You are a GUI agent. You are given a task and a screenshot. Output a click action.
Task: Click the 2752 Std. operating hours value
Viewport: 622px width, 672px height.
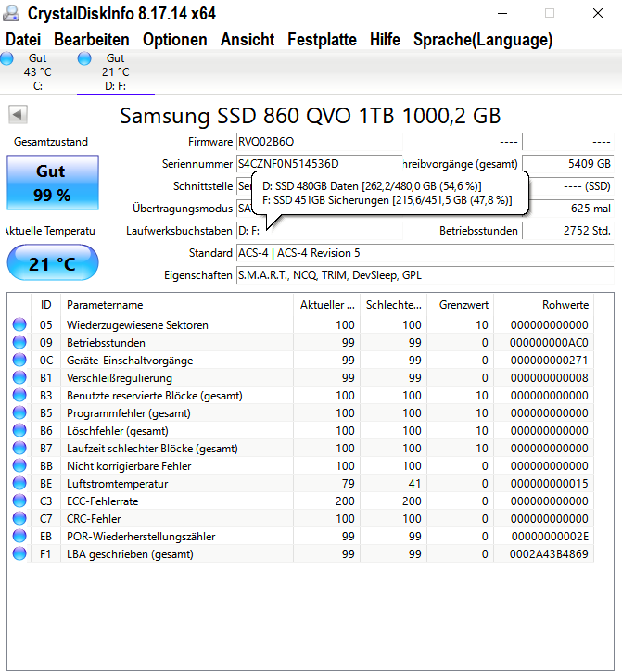click(568, 231)
